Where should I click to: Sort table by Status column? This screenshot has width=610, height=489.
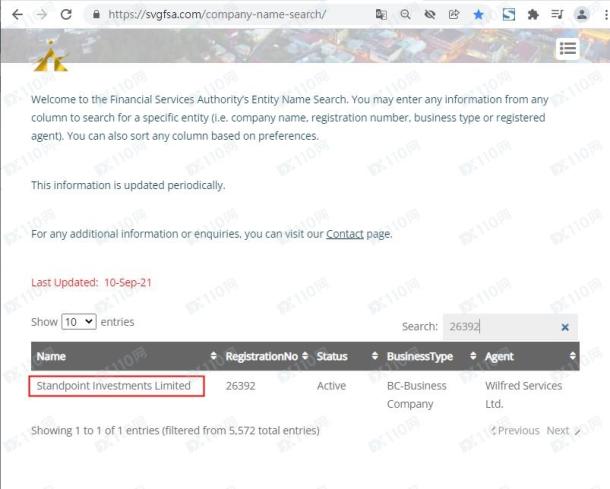click(347, 356)
